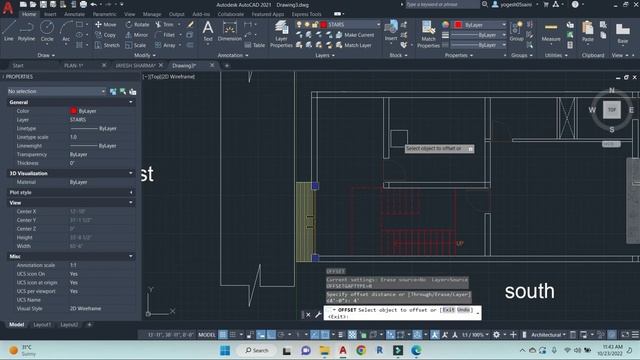Image resolution: width=640 pixels, height=360 pixels.
Task: Click Match Layer button
Action: [x=353, y=45]
